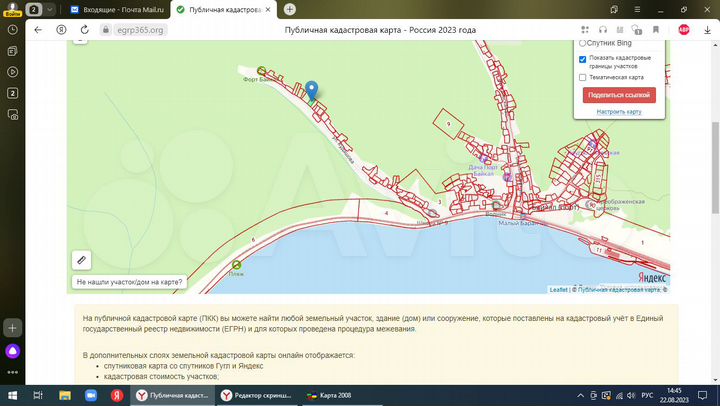
Task: Close the Публичная кадастровая карта tab
Action: point(268,10)
